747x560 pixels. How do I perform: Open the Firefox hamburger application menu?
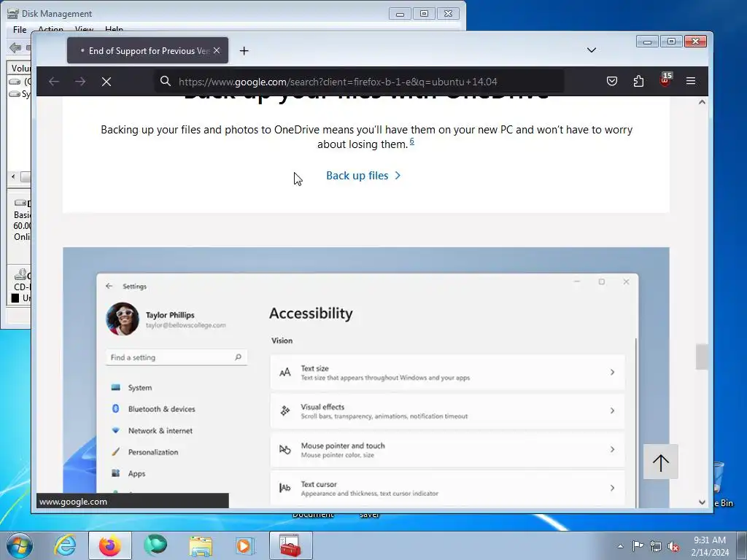click(x=691, y=81)
